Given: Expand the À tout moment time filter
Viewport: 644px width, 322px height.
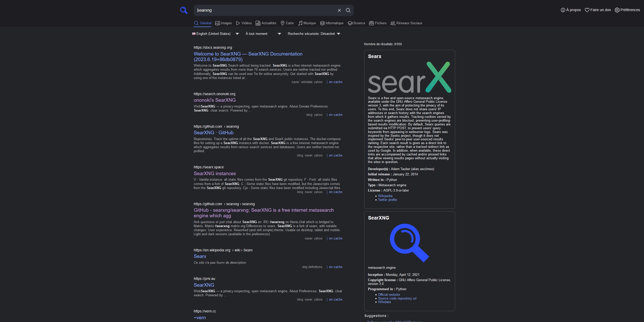Looking at the screenshot, I should click(263, 34).
